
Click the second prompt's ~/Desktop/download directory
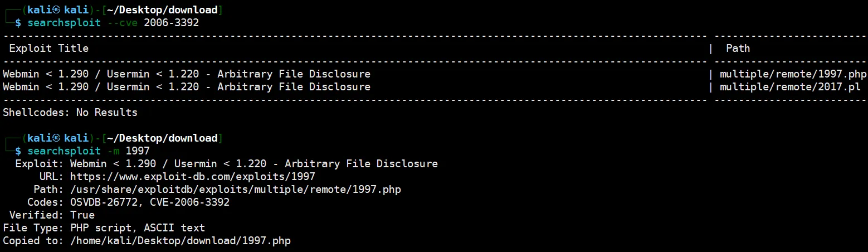point(162,138)
